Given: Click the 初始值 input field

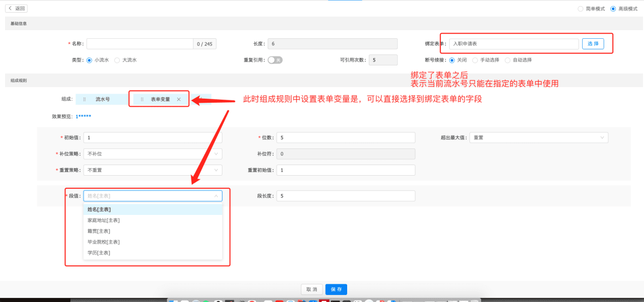Looking at the screenshot, I should [153, 137].
